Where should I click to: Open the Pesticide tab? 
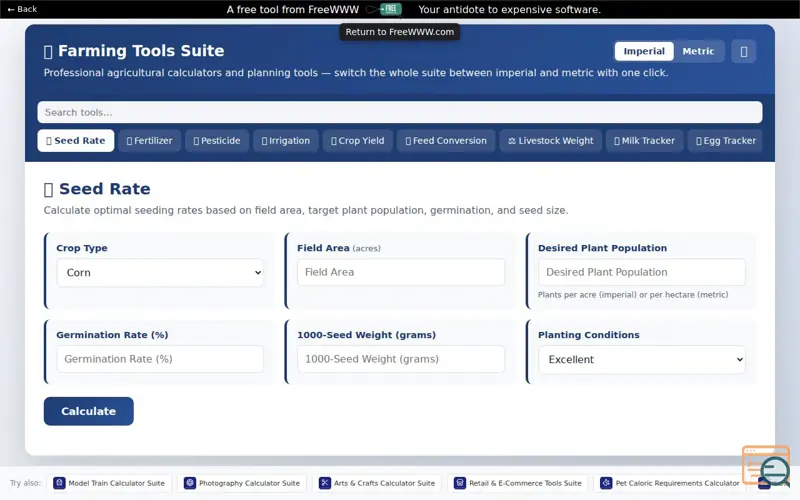pyautogui.click(x=216, y=141)
